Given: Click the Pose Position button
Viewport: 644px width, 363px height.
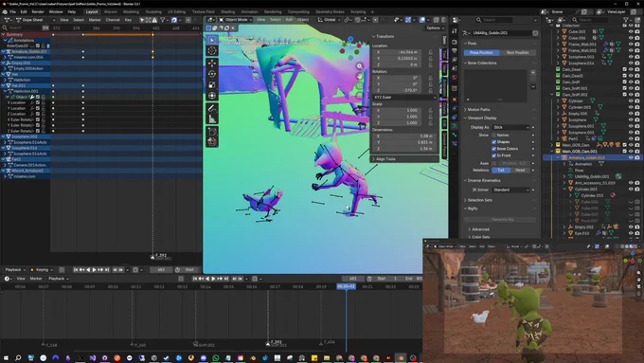Looking at the screenshot, I should 481,53.
